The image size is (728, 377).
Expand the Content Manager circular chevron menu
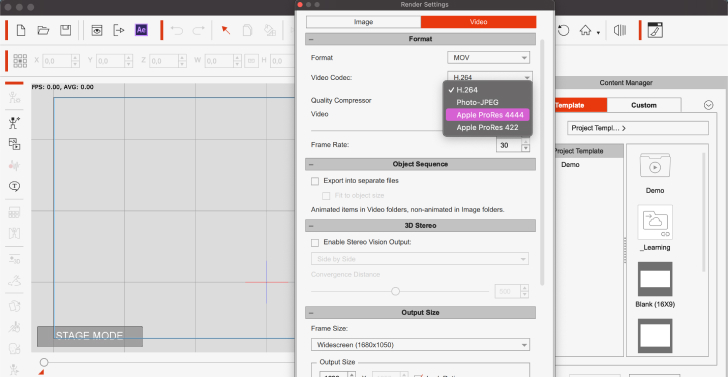(x=708, y=105)
